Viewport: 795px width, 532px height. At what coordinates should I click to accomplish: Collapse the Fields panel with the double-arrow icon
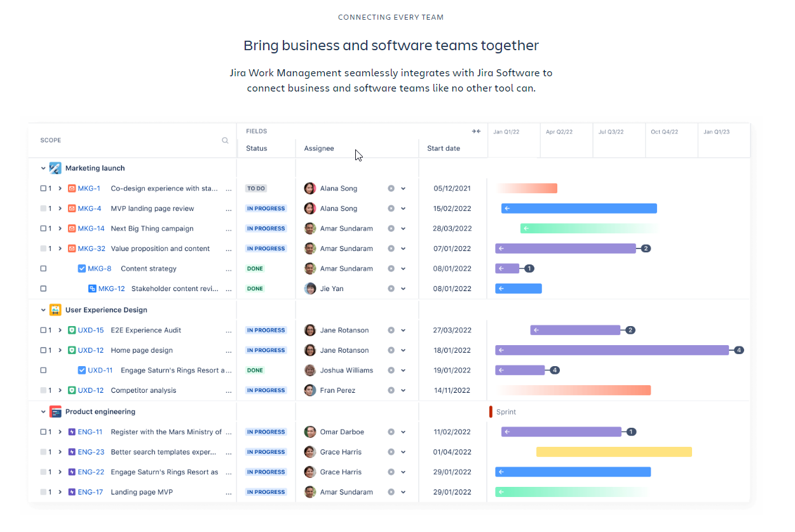[x=476, y=131]
